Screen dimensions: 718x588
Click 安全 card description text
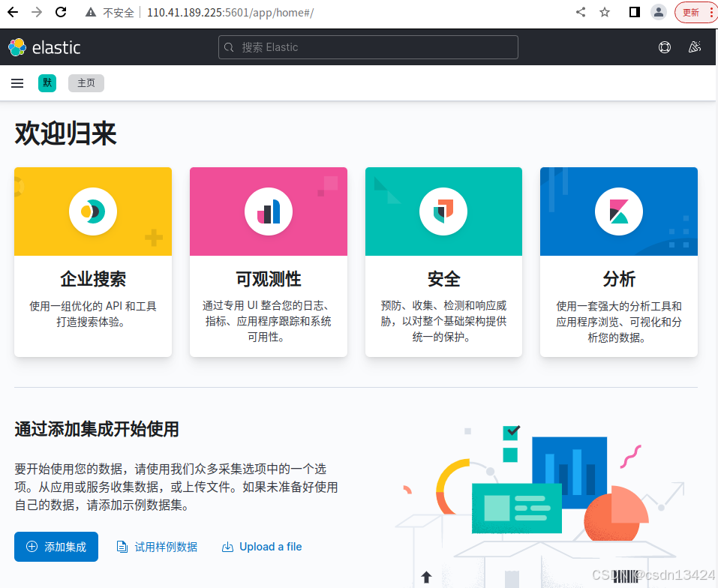[443, 321]
